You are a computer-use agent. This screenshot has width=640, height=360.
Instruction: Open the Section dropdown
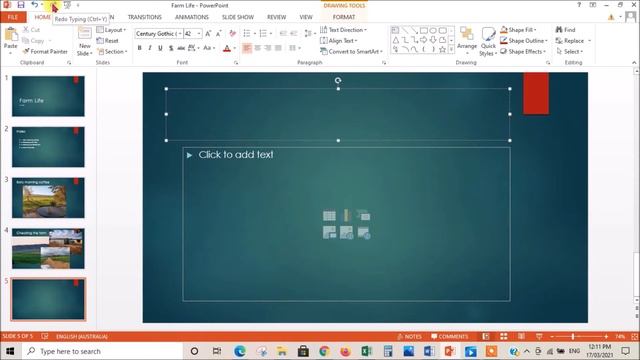(x=112, y=52)
